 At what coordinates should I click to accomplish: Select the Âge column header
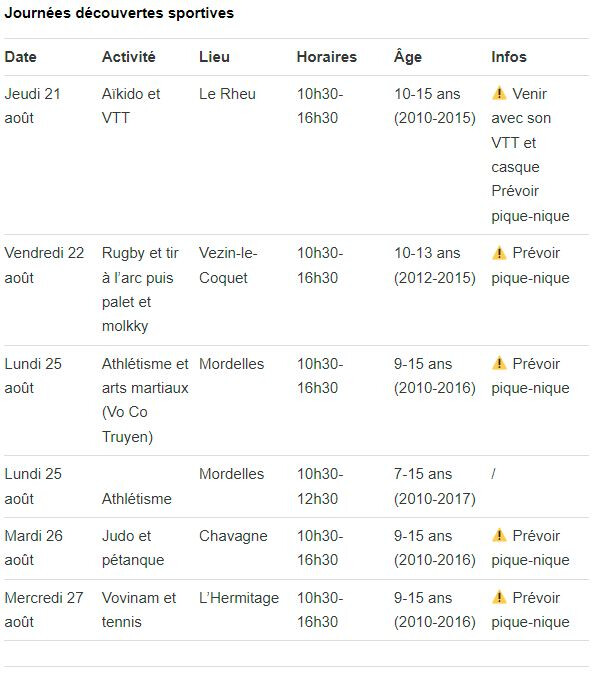pyautogui.click(x=407, y=56)
